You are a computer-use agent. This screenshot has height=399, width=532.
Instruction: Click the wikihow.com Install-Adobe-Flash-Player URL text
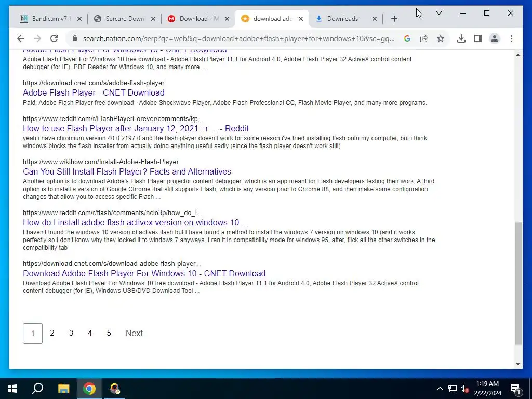click(x=101, y=162)
